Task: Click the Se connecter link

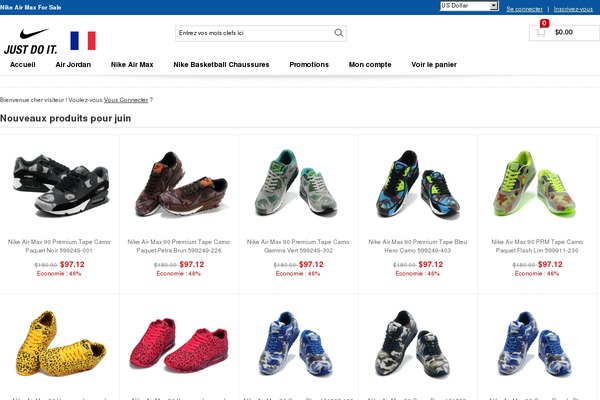Action: 524,9
